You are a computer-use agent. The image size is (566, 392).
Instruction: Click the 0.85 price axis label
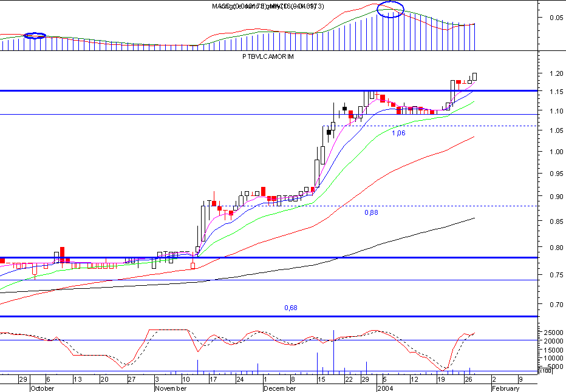click(556, 221)
